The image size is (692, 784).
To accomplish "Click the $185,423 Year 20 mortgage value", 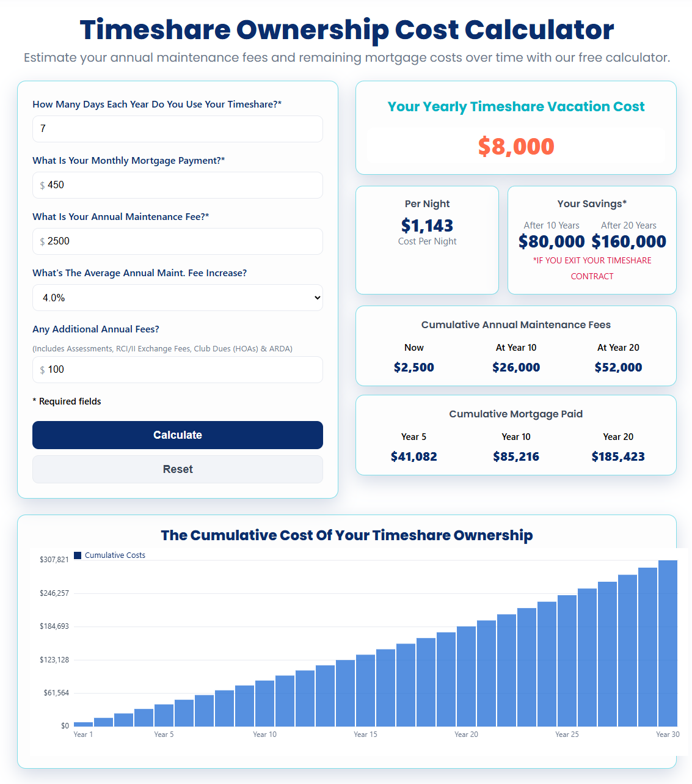I will click(x=618, y=456).
